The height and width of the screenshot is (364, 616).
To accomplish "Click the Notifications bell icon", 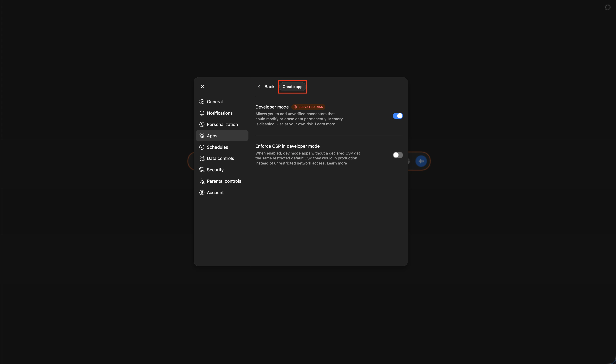I will coord(202,113).
